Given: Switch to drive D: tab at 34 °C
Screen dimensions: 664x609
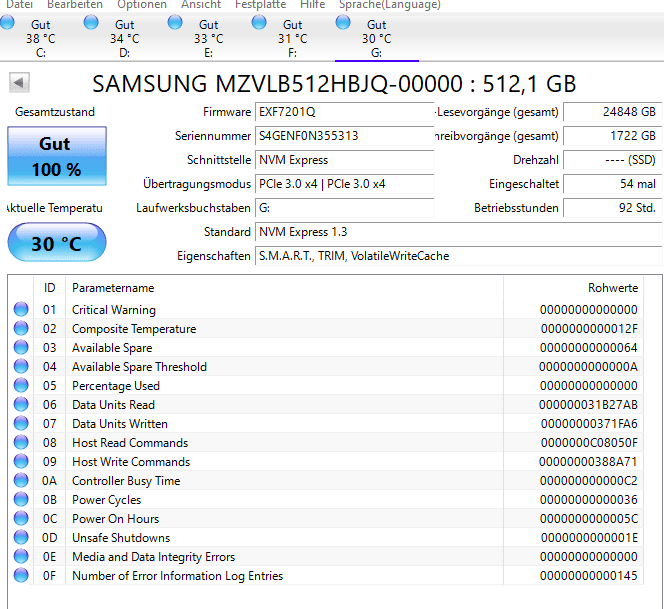Looking at the screenshot, I should coord(124,39).
